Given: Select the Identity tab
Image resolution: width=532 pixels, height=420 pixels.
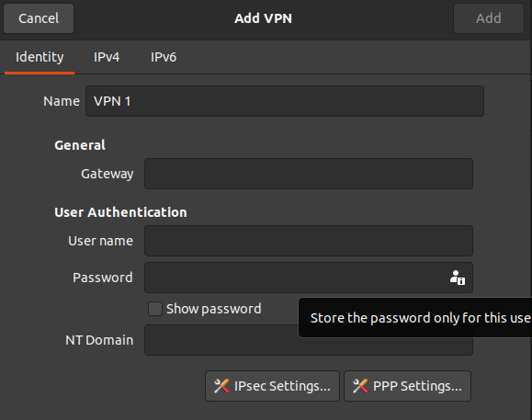Looking at the screenshot, I should 40,57.
